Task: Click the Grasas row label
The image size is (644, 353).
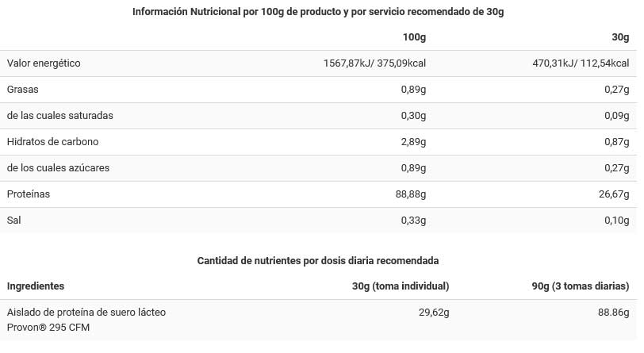Action: [x=23, y=90]
